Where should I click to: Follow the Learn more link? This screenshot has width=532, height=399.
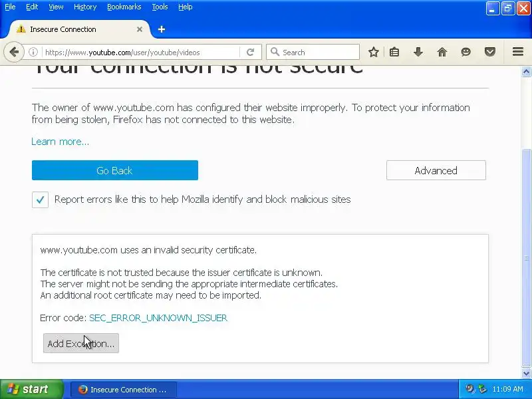click(60, 142)
